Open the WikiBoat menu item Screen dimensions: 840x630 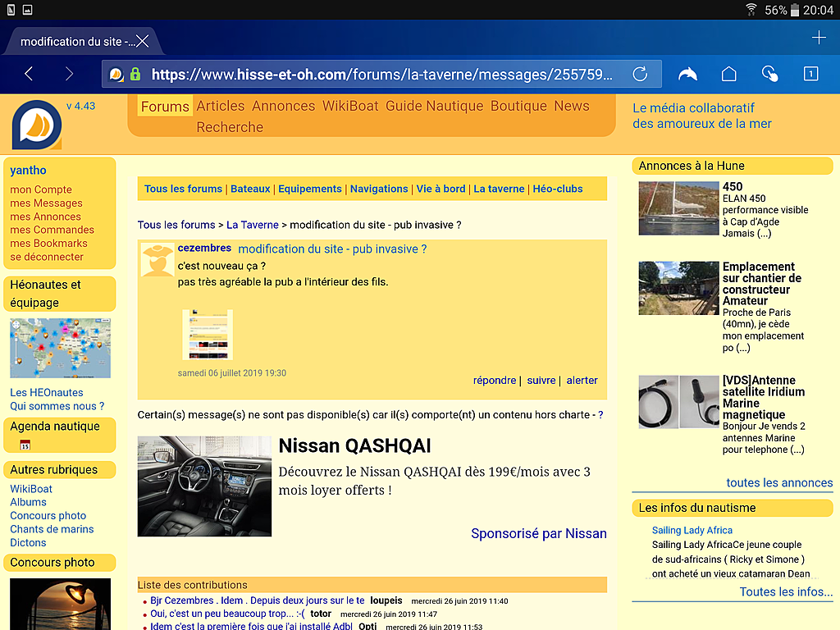(350, 106)
